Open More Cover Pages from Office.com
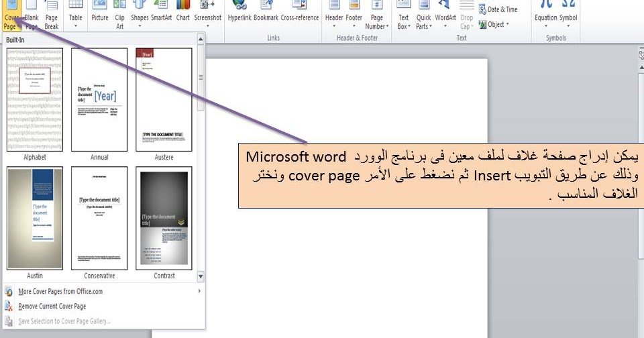Screen dimensions: 644x338 [103, 291]
